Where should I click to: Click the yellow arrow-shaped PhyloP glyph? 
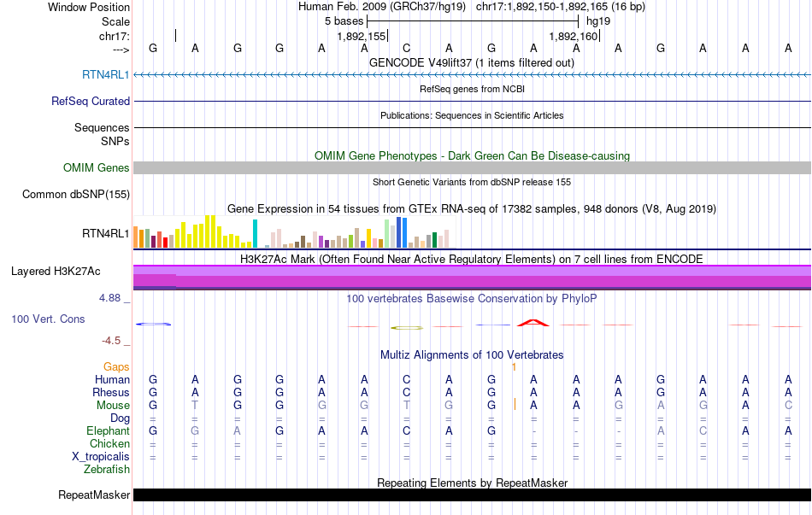click(407, 327)
